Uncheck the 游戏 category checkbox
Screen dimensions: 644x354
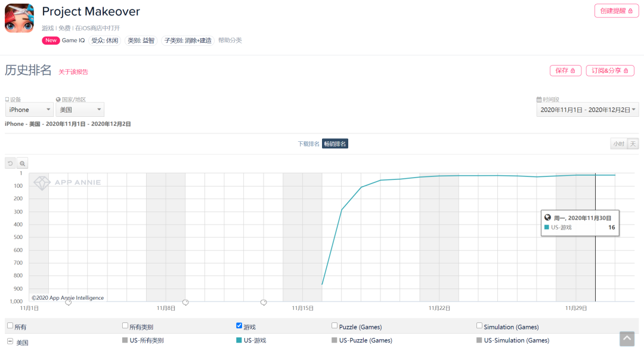click(240, 326)
